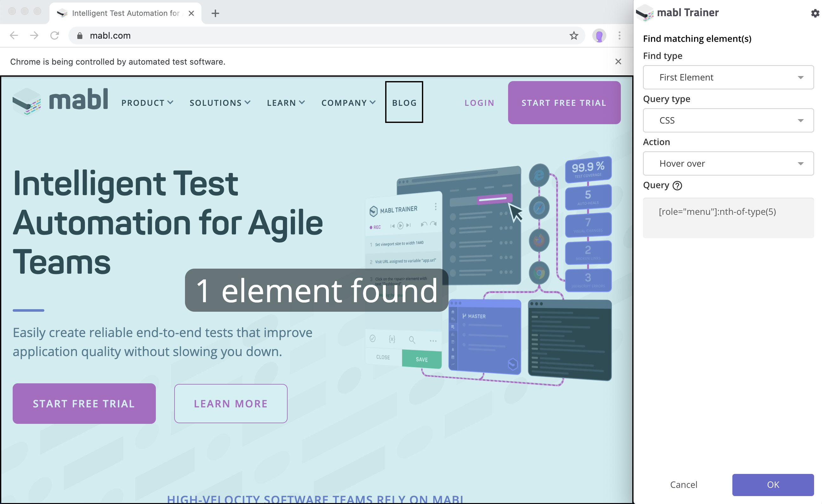Click the LEARN MORE button
Viewport: 822px width, 504px height.
coord(231,404)
